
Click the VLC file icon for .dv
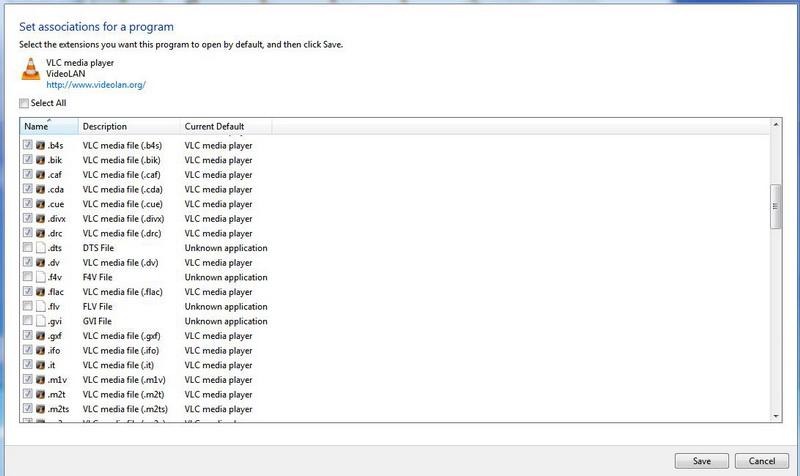pyautogui.click(x=40, y=263)
